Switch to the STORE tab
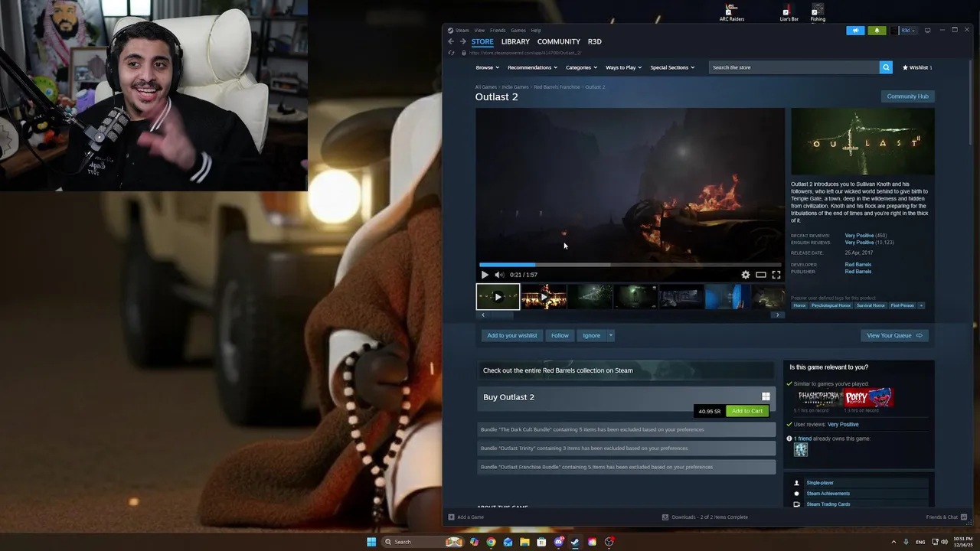This screenshot has height=551, width=980. (x=482, y=41)
